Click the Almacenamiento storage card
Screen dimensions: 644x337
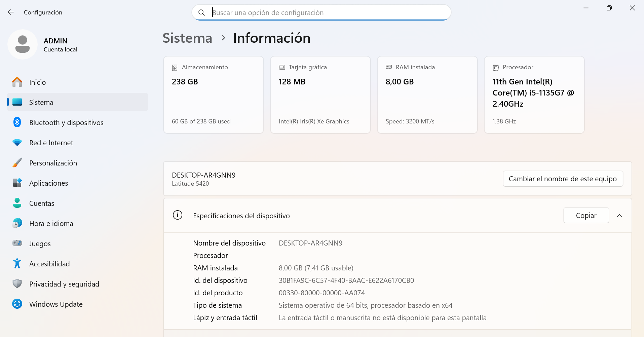tap(213, 95)
